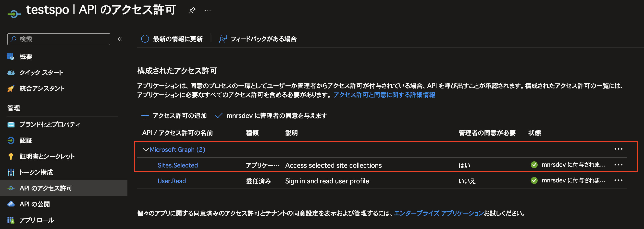Click the API の公開 icon
This screenshot has width=644, height=229.
coord(11,204)
